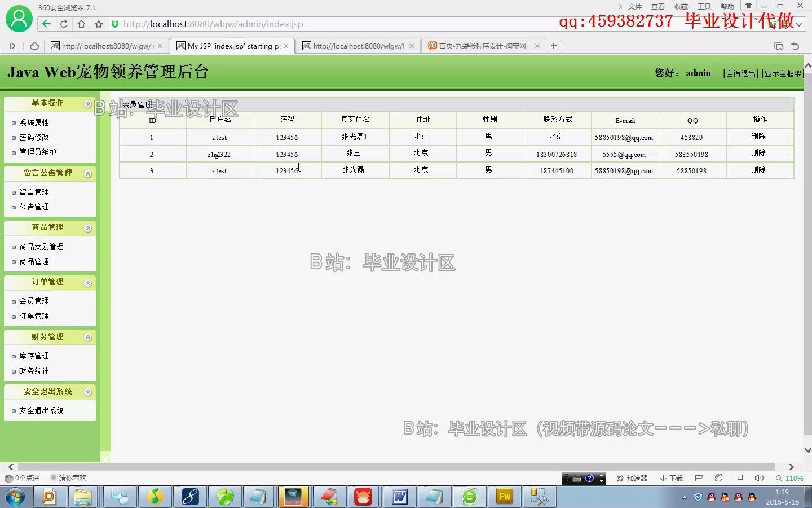Reload the page with refresh icon
812x508 pixels.
pos(64,24)
